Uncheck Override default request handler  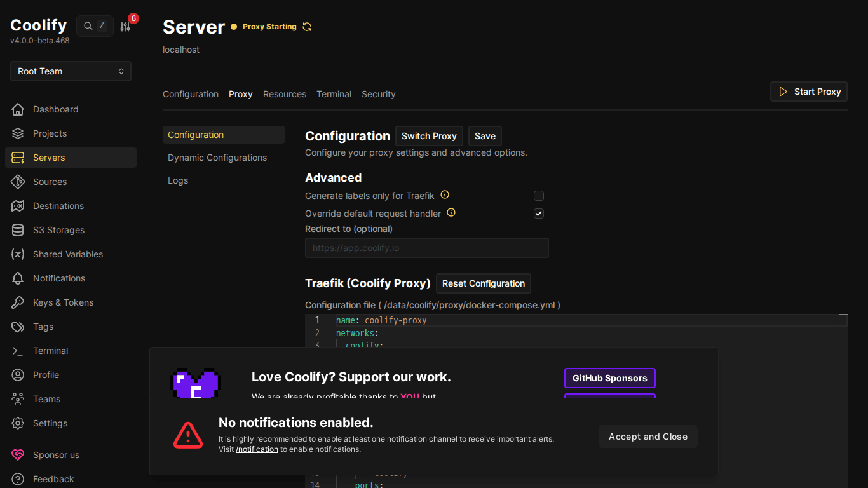(x=539, y=213)
